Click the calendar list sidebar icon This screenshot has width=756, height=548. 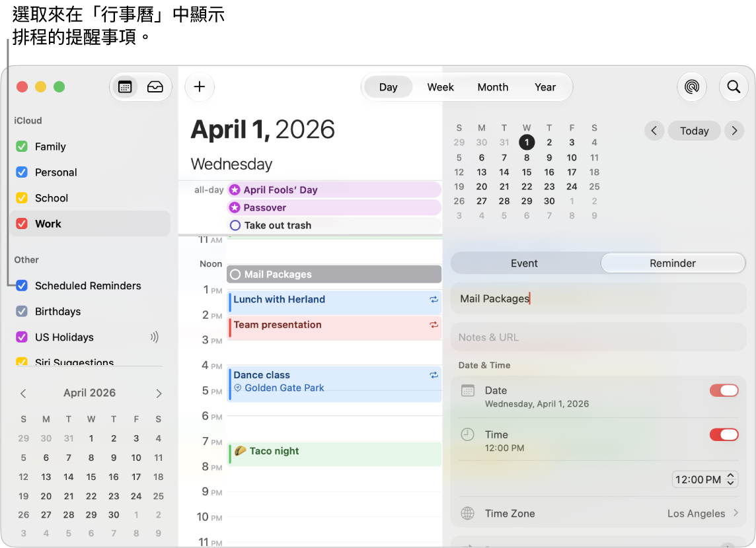pyautogui.click(x=125, y=87)
